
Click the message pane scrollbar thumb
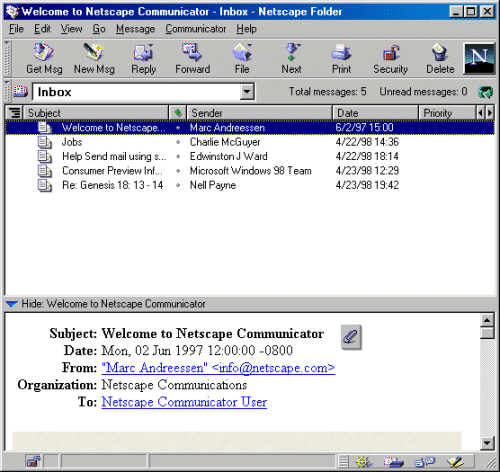tap(487, 333)
